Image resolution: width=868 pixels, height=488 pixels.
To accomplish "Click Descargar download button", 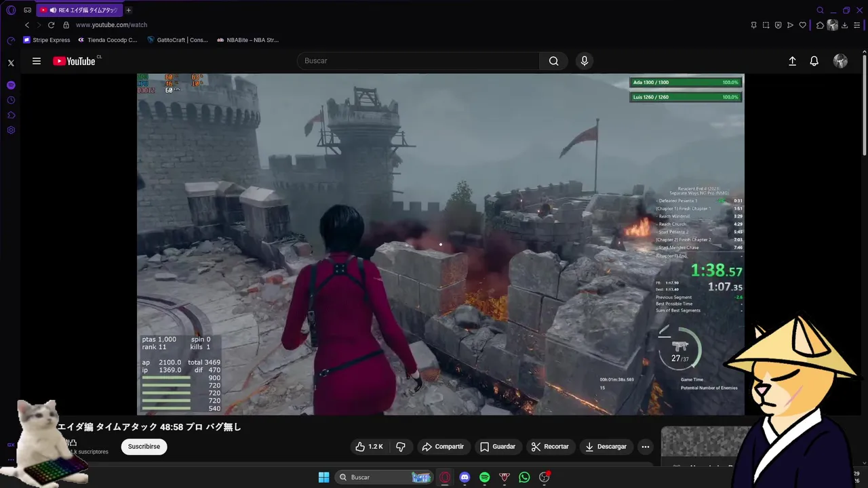I will 606,447.
